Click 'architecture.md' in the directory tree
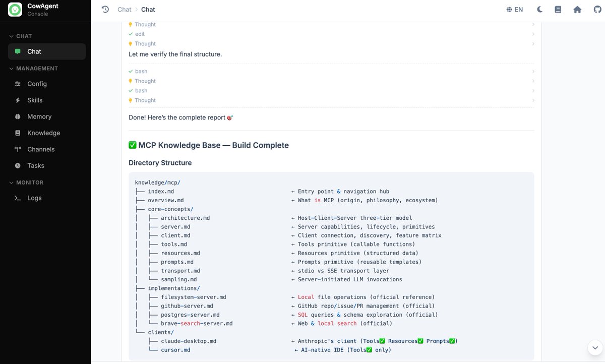The width and height of the screenshot is (605, 364). (185, 218)
